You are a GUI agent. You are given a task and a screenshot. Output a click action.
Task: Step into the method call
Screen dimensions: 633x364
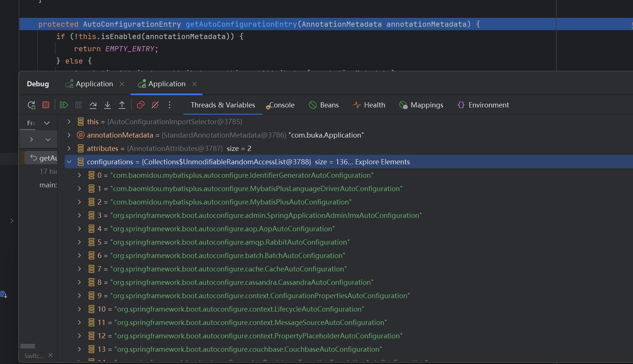[107, 104]
